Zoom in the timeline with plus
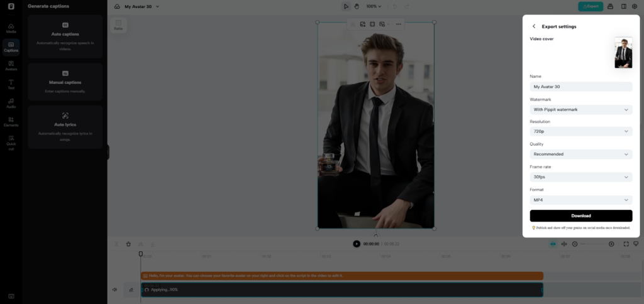Image resolution: width=644 pixels, height=304 pixels. tap(611, 244)
